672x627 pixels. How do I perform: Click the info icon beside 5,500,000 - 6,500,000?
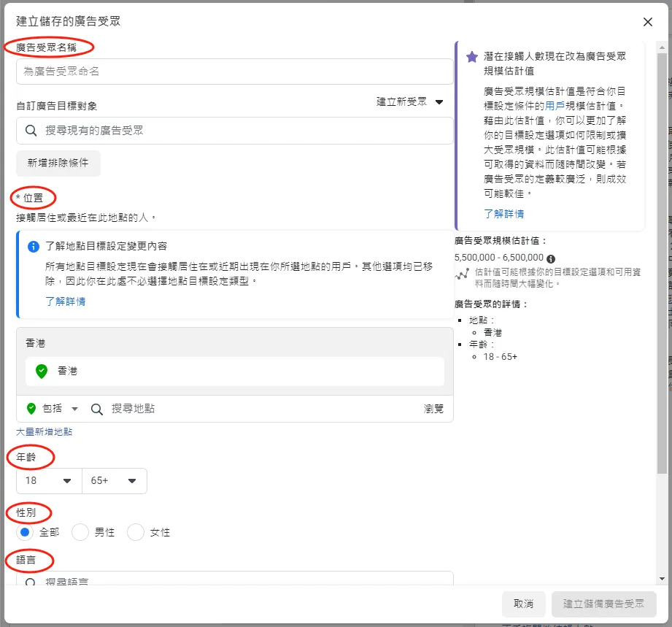click(551, 258)
